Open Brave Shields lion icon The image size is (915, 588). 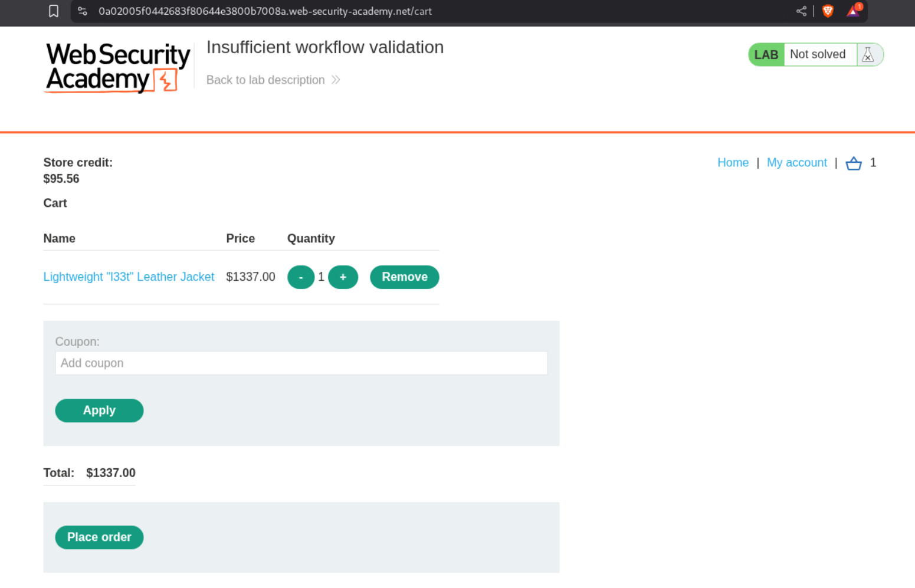828,11
